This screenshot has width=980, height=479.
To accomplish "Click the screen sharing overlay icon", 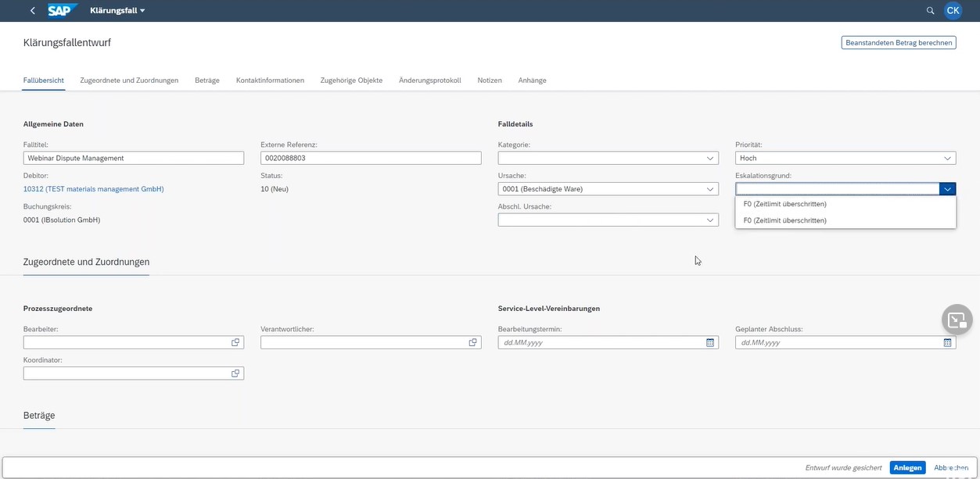I will click(x=957, y=319).
